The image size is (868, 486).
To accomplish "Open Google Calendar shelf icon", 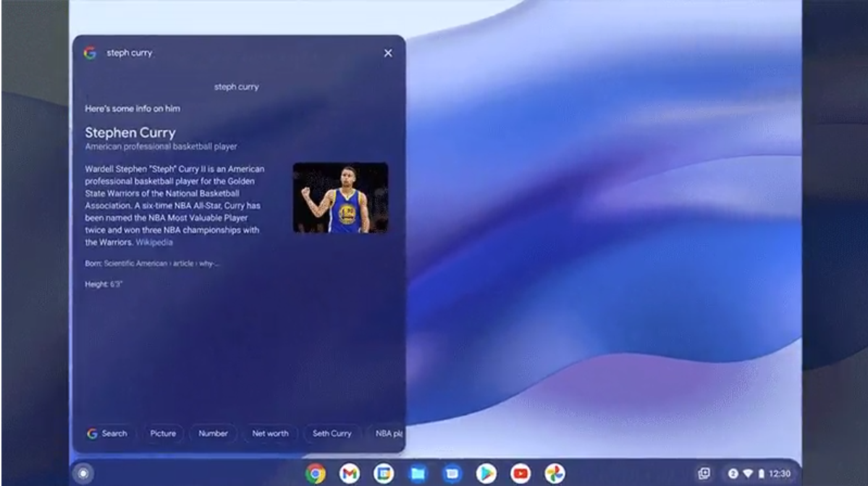I will pos(384,473).
